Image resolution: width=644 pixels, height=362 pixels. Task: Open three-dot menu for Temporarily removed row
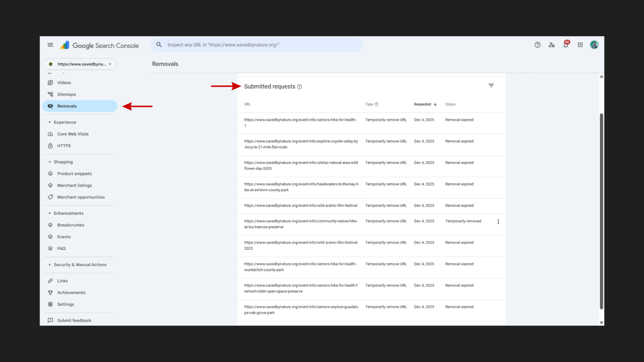click(498, 222)
